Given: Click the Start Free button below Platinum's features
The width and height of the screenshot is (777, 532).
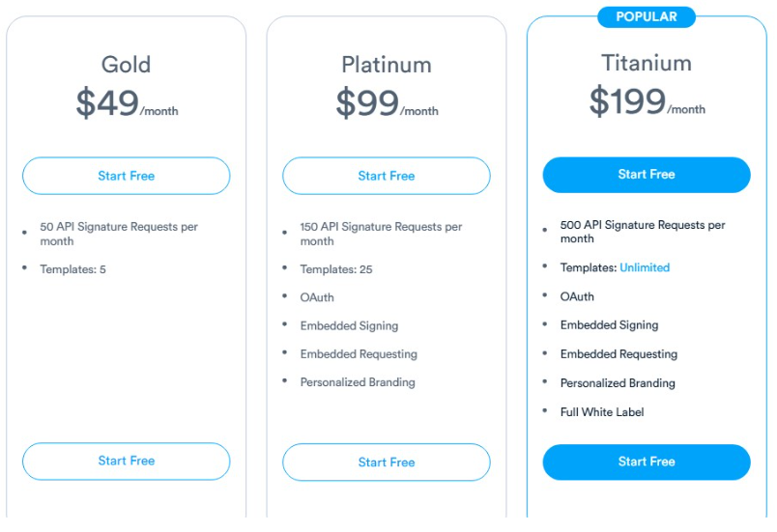Looking at the screenshot, I should pyautogui.click(x=386, y=462).
